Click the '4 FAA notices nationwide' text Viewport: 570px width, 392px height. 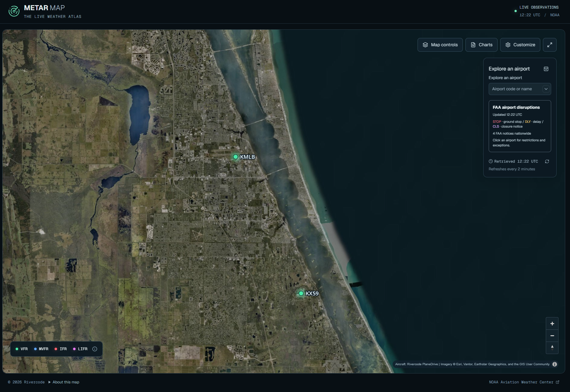(x=512, y=134)
